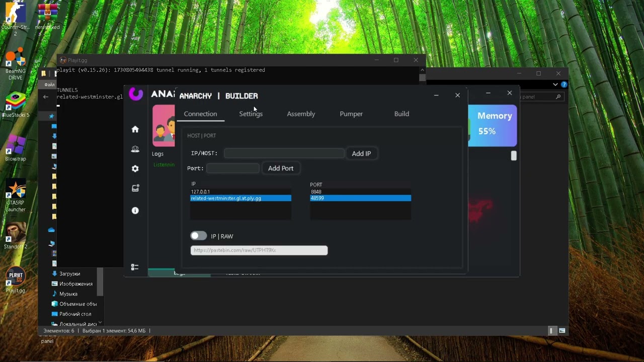Viewport: 644px width, 362px height.
Task: Switch Explorer to large icons view
Action: click(x=562, y=331)
